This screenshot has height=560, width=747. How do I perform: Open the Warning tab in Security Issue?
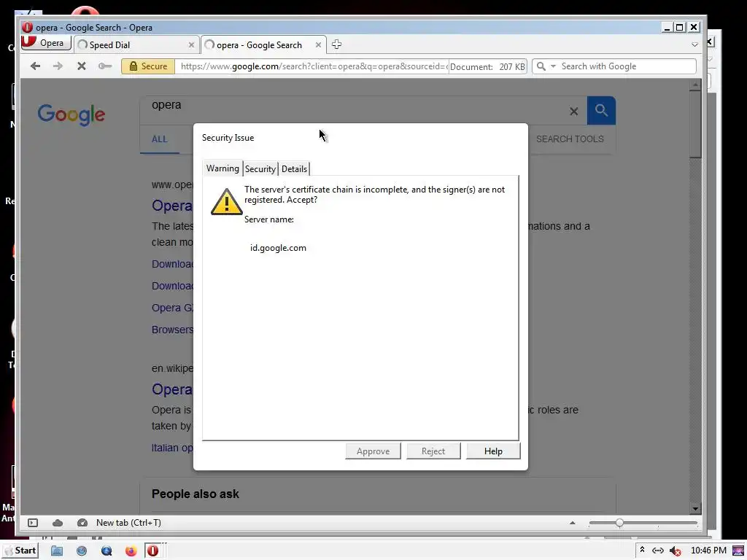222,168
